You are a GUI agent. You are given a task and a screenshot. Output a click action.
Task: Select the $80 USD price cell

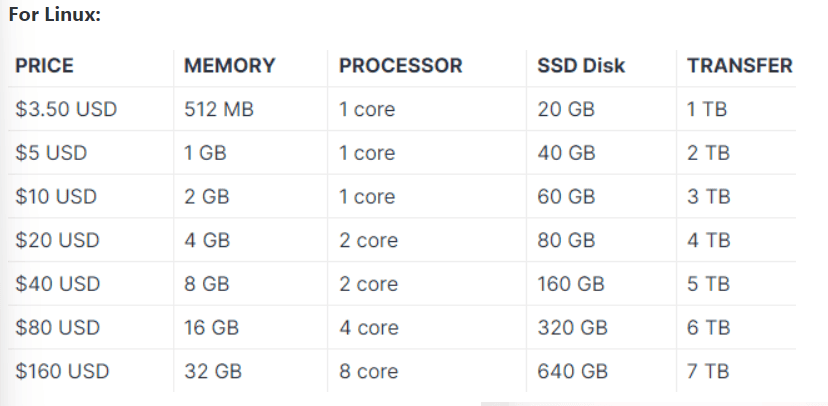tap(58, 328)
